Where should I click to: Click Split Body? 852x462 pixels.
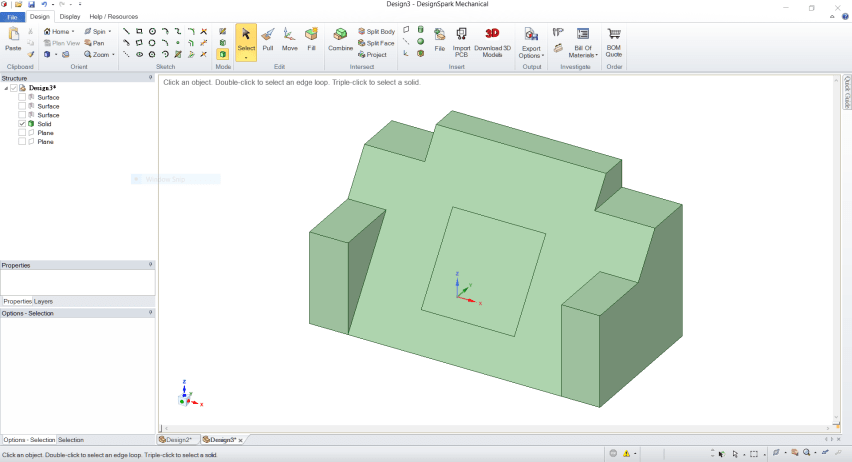[376, 32]
